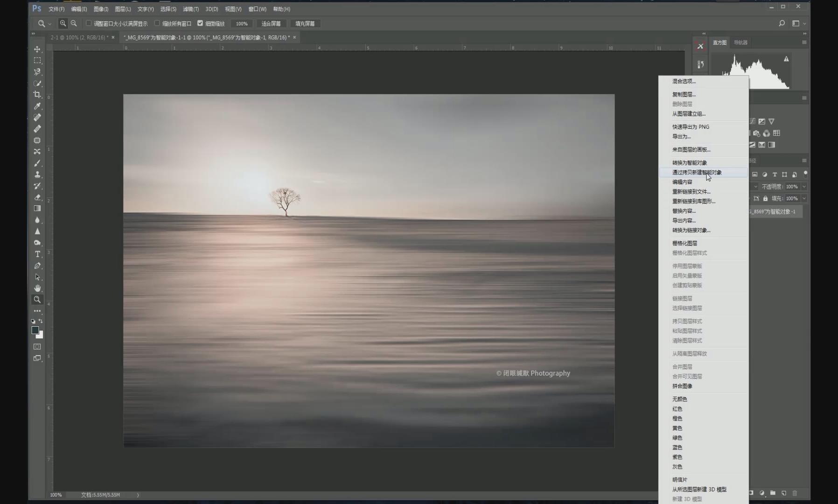The width and height of the screenshot is (838, 504).
Task: Add a Gradient Map adjustment
Action: click(x=772, y=145)
